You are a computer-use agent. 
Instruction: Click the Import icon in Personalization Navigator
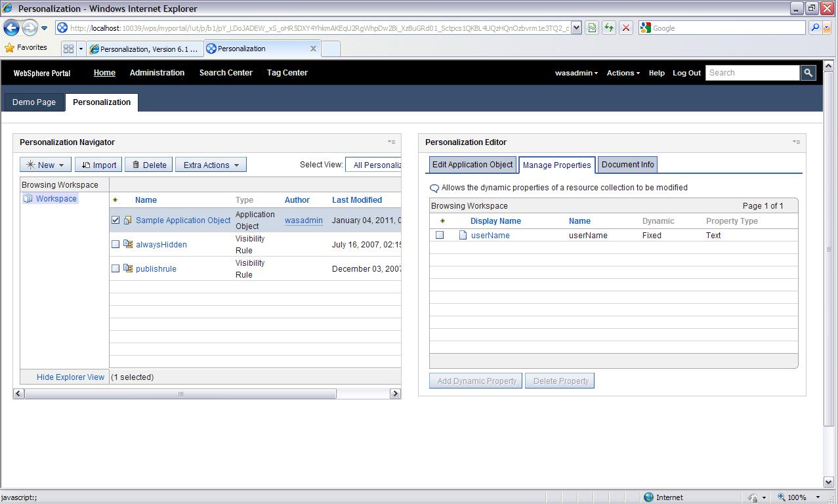tap(88, 164)
